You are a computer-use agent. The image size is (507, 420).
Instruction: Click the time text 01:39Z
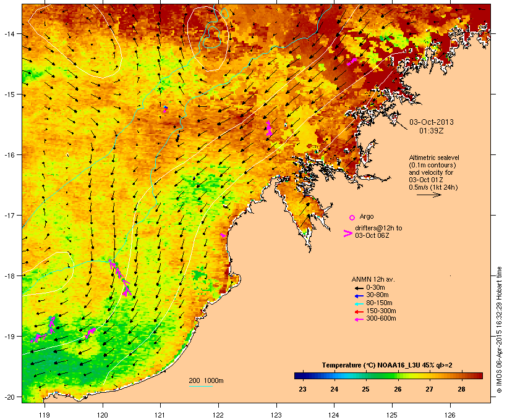[x=432, y=131]
